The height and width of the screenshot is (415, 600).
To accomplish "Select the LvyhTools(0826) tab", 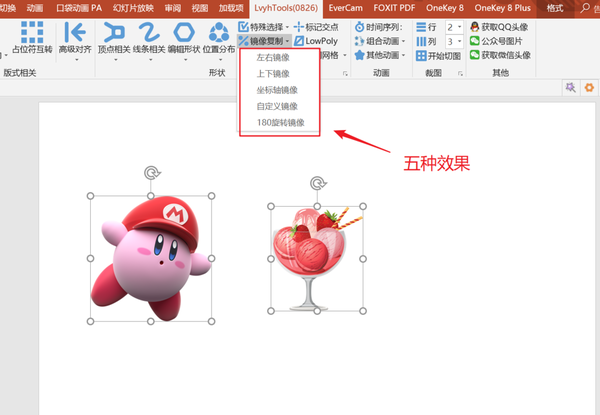I will pyautogui.click(x=286, y=8).
